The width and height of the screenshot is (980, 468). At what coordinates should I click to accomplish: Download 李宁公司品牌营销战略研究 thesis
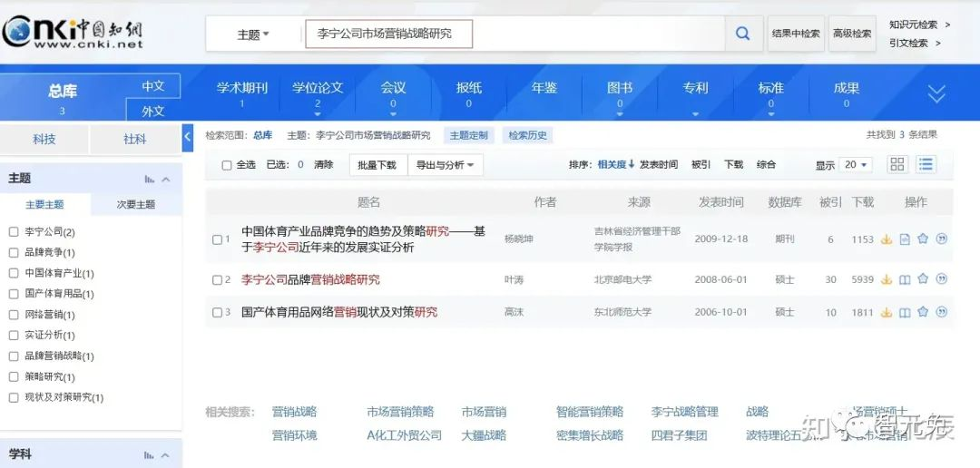point(887,280)
